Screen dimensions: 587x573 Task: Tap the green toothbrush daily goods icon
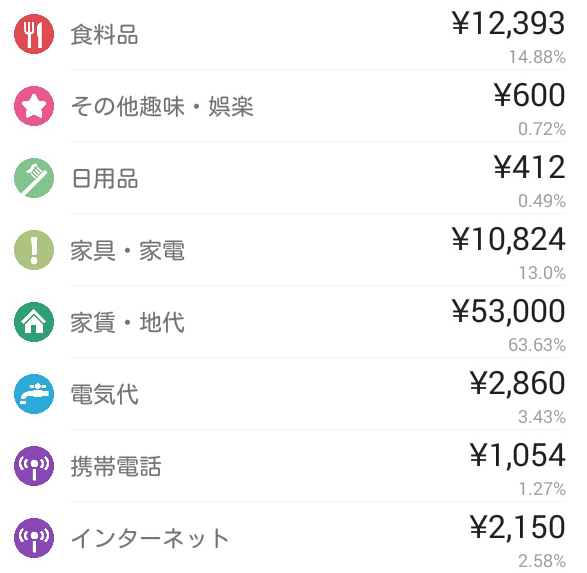click(x=34, y=178)
